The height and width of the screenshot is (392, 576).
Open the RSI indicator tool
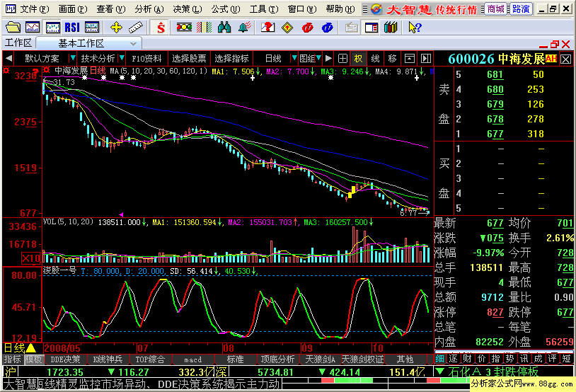[x=72, y=28]
